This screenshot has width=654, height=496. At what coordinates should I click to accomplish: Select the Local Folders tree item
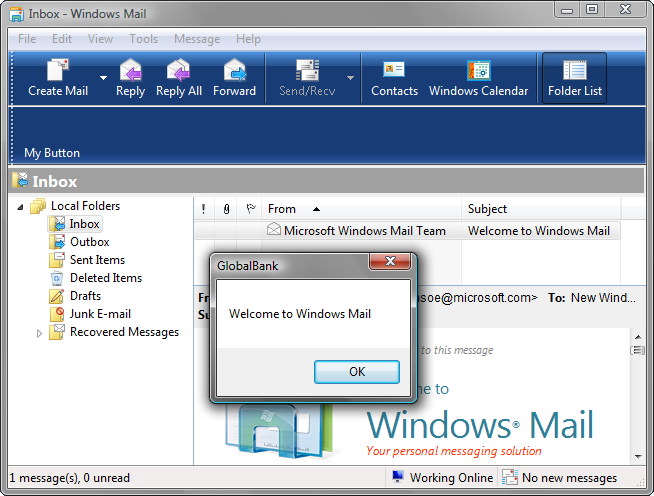tap(85, 206)
